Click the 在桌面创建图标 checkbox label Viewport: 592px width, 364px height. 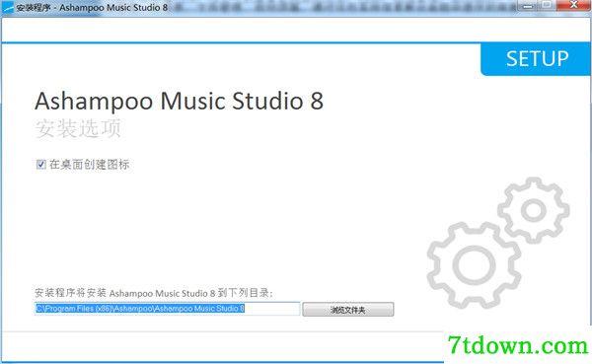pos(90,165)
